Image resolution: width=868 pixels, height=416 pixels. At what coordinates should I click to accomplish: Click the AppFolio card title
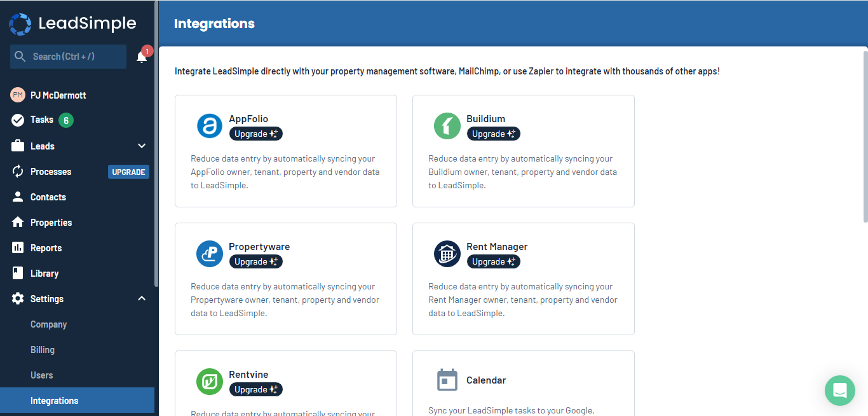point(248,119)
